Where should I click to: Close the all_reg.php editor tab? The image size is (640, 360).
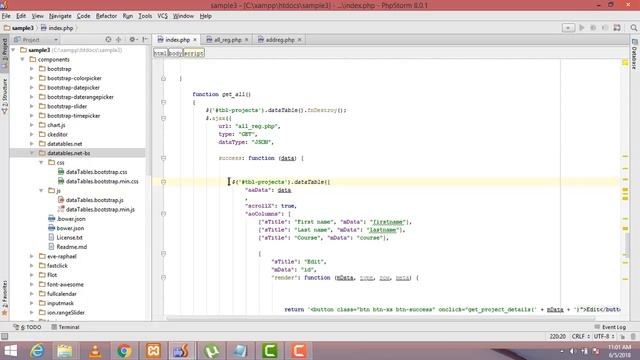pos(247,40)
